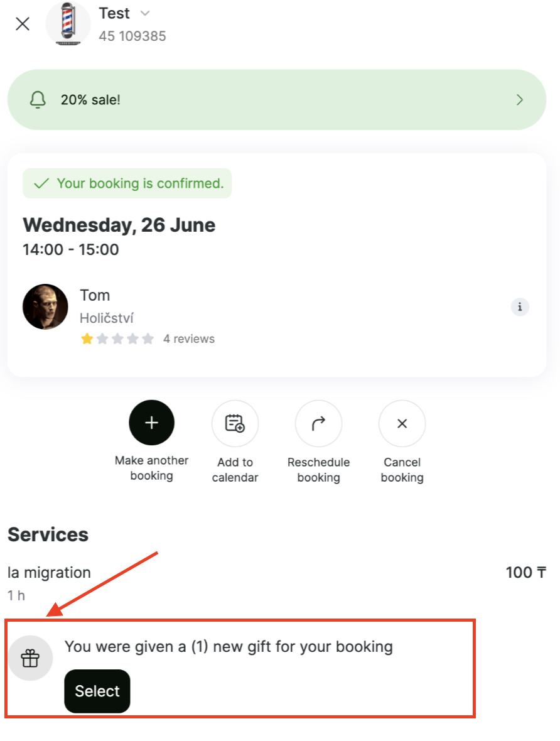The width and height of the screenshot is (560, 741).
Task: View the 4 reviews link
Action: pos(188,339)
